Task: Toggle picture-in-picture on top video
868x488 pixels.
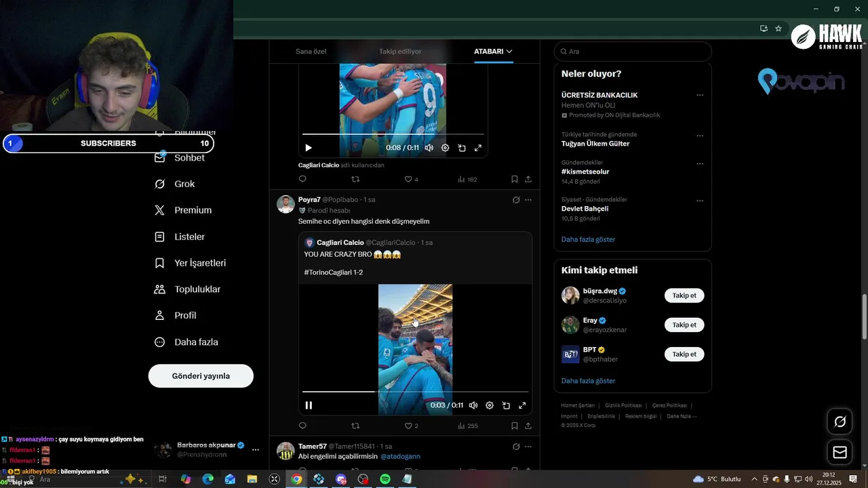Action: (462, 148)
